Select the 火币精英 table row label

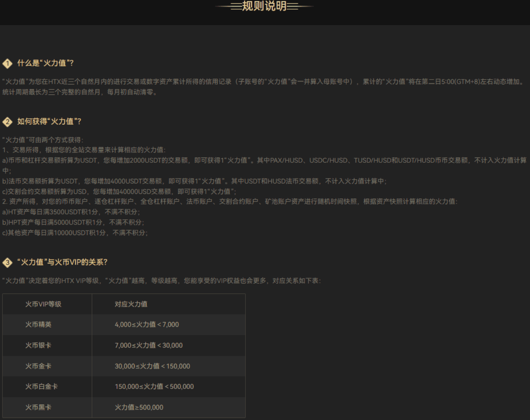click(38, 325)
